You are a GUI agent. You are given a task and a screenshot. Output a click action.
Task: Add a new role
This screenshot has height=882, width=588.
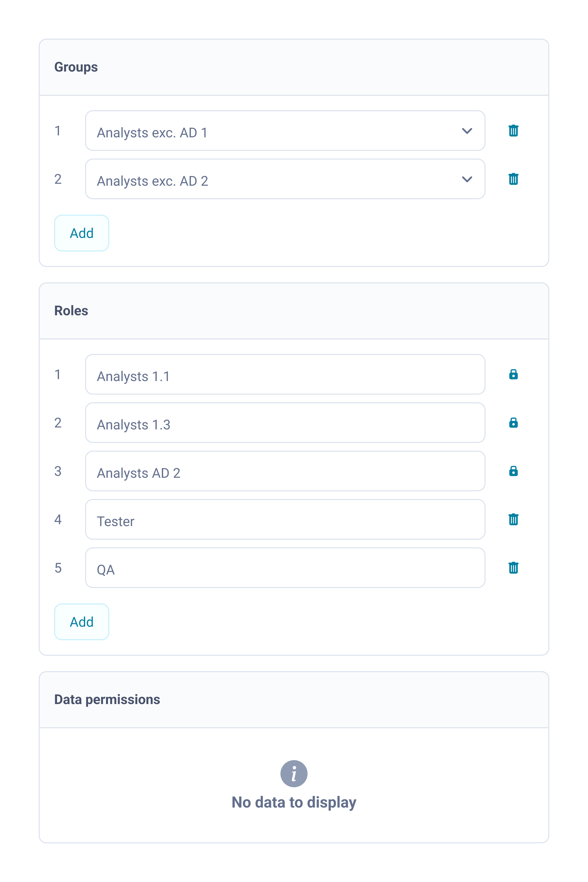point(82,622)
